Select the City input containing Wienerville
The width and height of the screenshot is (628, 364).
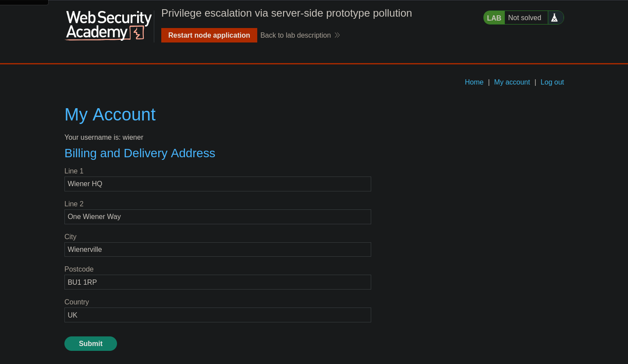[x=217, y=250]
